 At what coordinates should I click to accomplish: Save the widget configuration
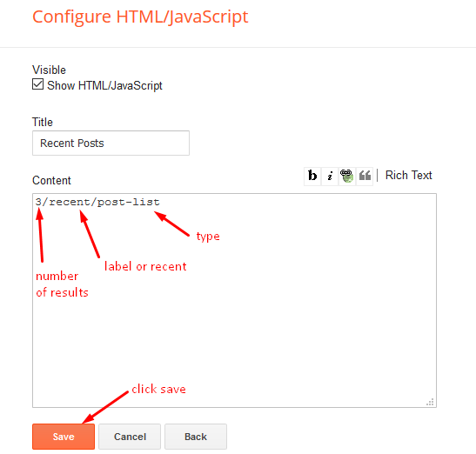click(x=64, y=437)
